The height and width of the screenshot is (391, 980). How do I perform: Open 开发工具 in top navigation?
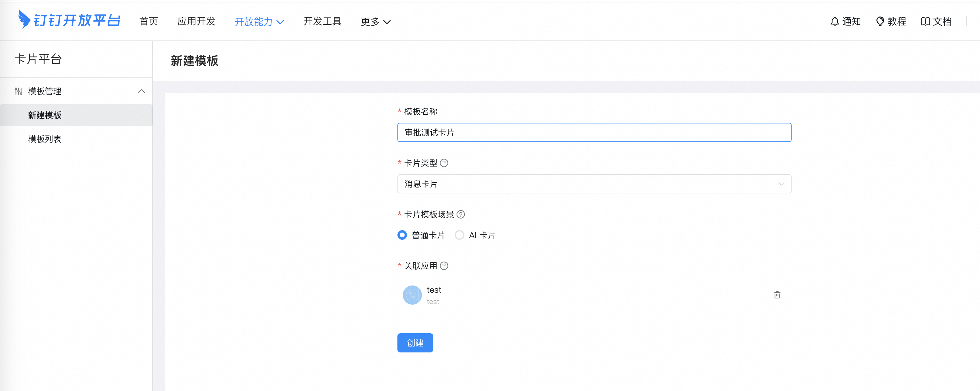point(322,21)
